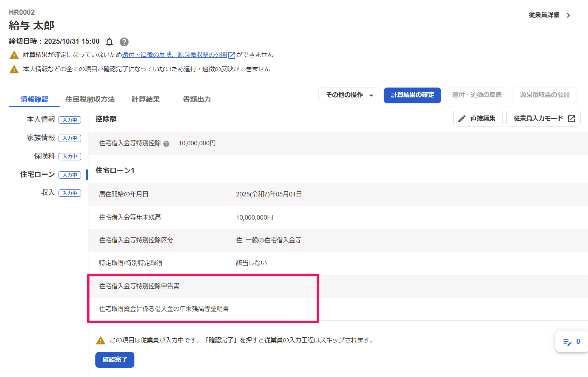Open the edit notes counter widget
Viewport: 588px width, 377px height.
click(572, 342)
